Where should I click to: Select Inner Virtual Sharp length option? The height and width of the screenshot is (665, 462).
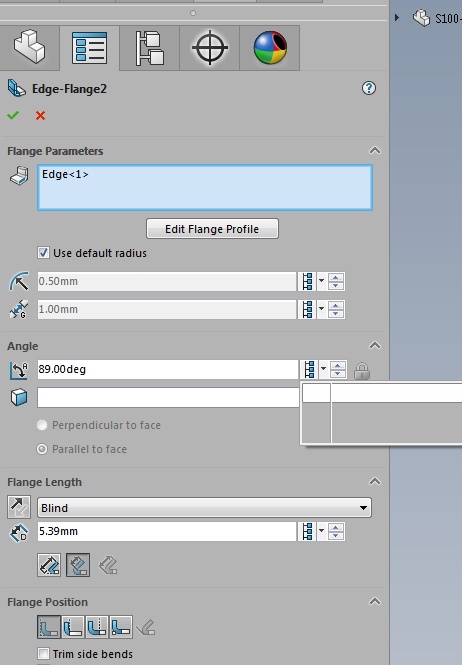click(x=78, y=565)
